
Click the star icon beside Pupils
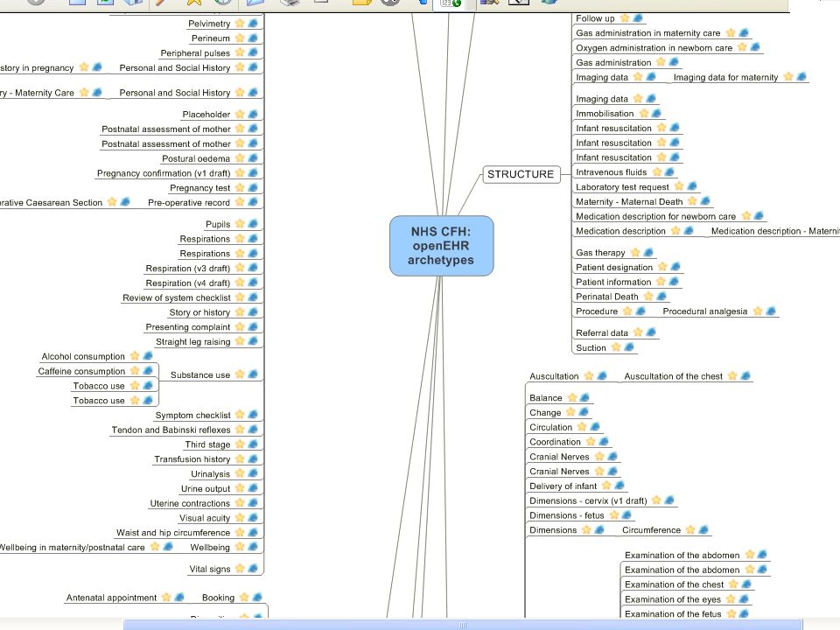click(240, 223)
